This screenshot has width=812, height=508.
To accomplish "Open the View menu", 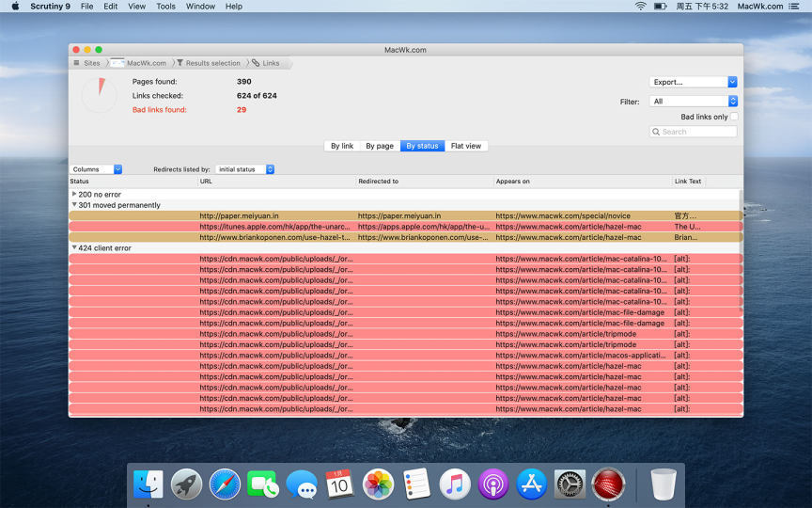I will coord(136,7).
